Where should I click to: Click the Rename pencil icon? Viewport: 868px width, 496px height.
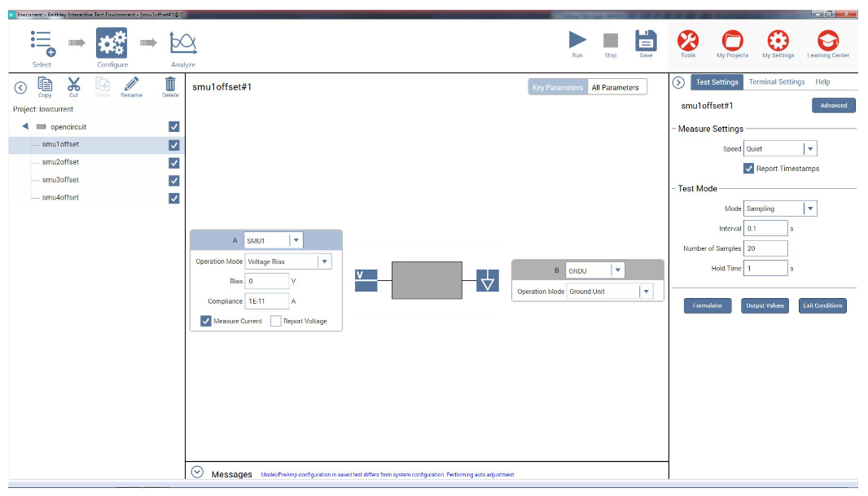(x=131, y=84)
